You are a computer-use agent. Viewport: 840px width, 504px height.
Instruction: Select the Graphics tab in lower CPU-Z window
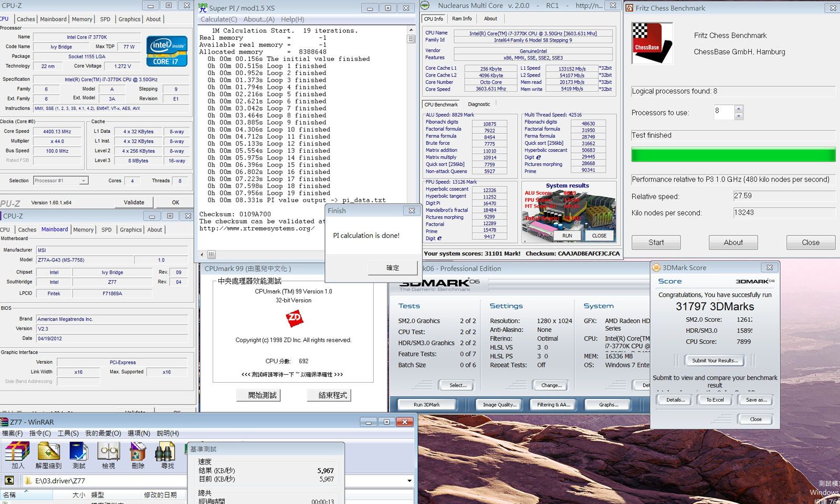(131, 229)
